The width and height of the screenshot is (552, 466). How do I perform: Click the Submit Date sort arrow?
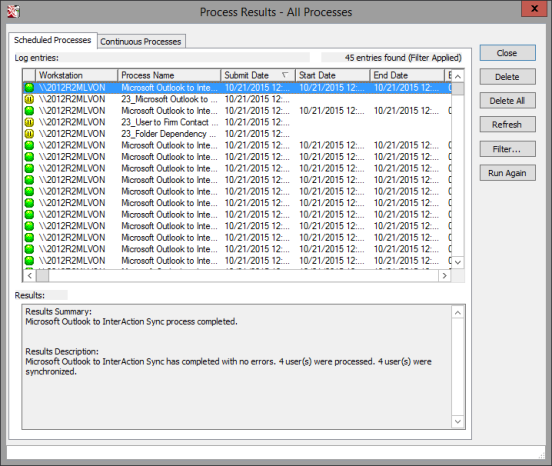pos(285,75)
